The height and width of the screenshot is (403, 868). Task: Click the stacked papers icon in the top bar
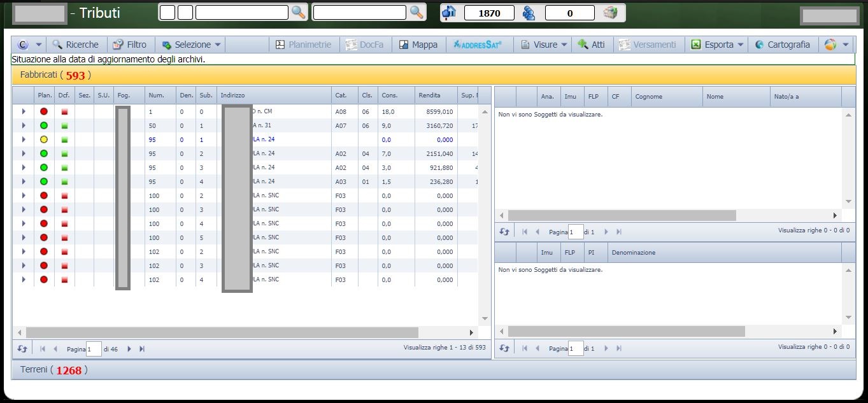(x=611, y=13)
